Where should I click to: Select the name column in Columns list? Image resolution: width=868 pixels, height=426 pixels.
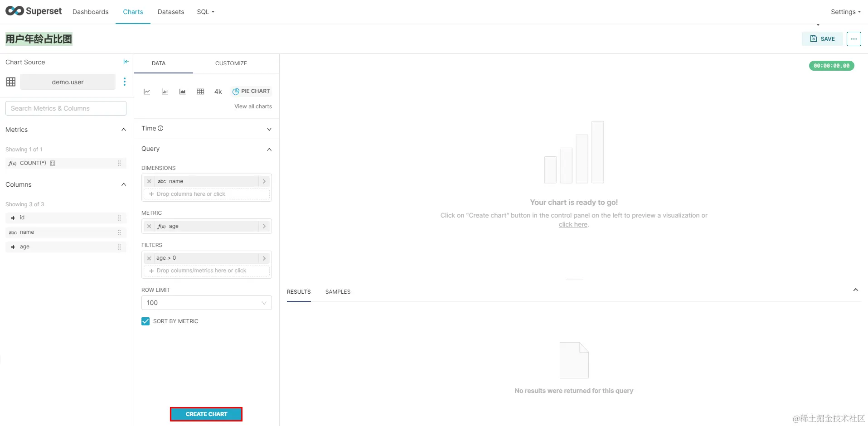click(66, 232)
